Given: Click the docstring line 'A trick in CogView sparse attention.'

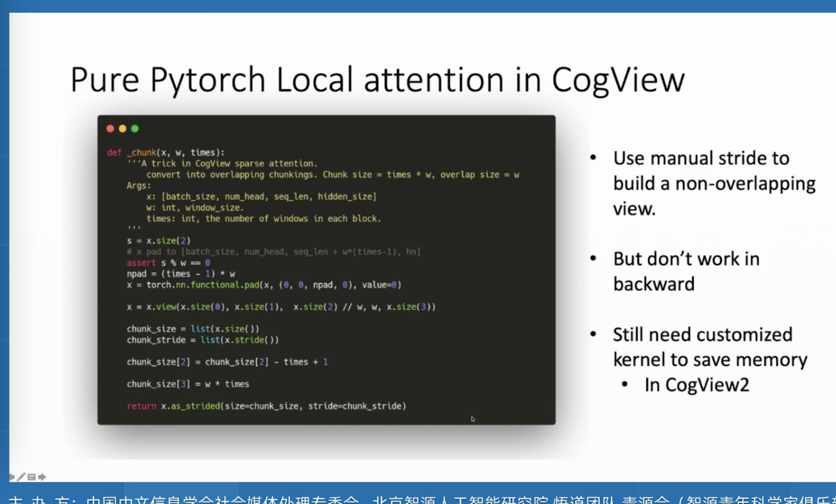Looking at the screenshot, I should 222,163.
